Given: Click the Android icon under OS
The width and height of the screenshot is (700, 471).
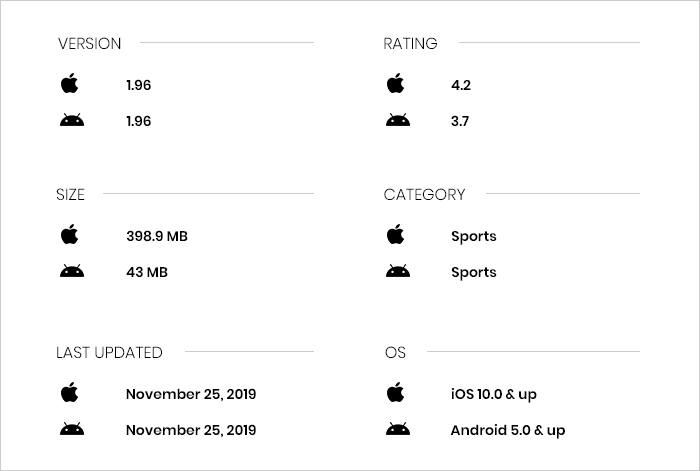Looking at the screenshot, I should coord(398,430).
